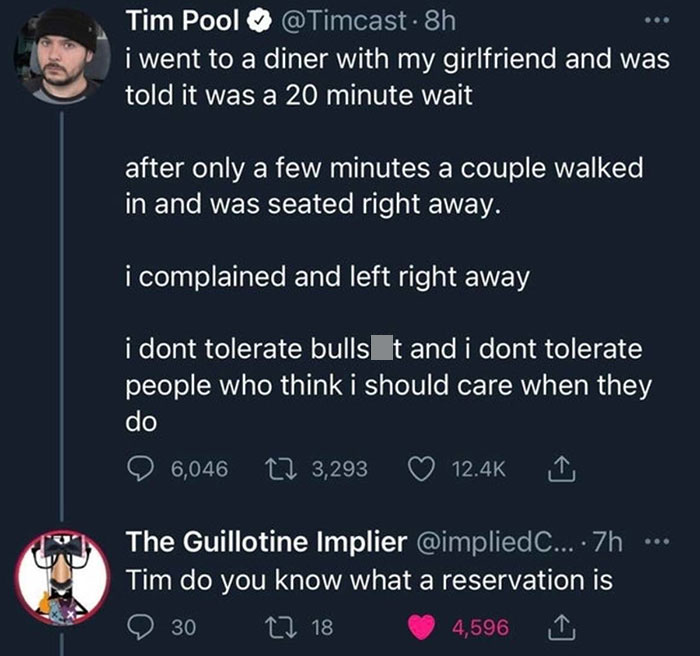Open The Guillotine Implier's avatar
The width and height of the screenshot is (700, 656).
click(60, 579)
